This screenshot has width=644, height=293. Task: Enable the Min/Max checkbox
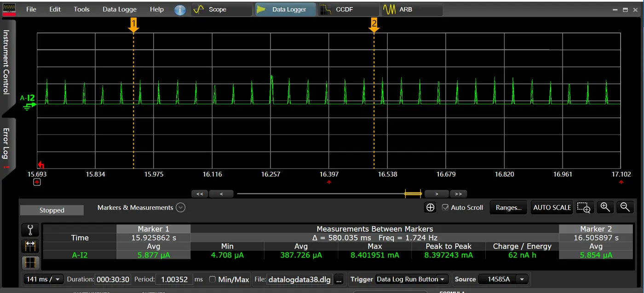[x=212, y=279]
